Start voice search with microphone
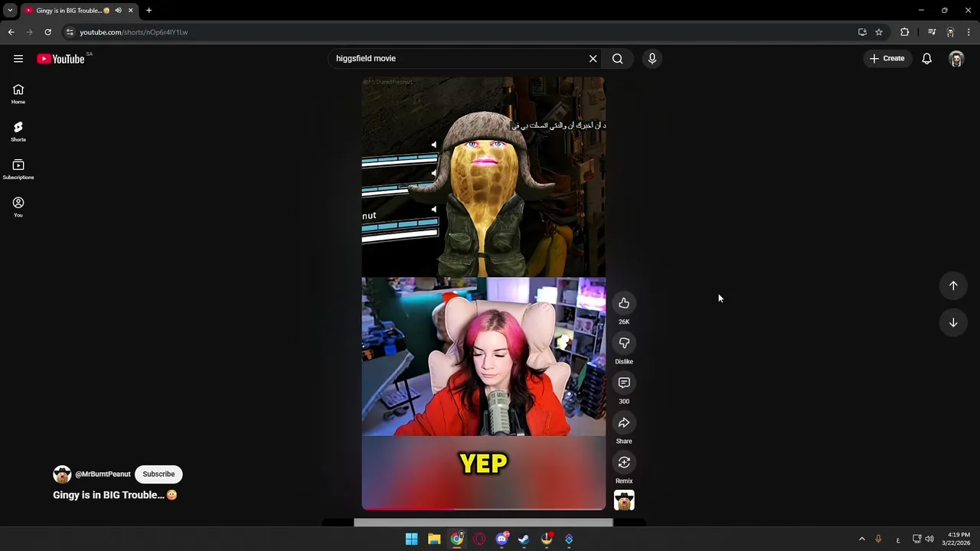 pyautogui.click(x=652, y=58)
